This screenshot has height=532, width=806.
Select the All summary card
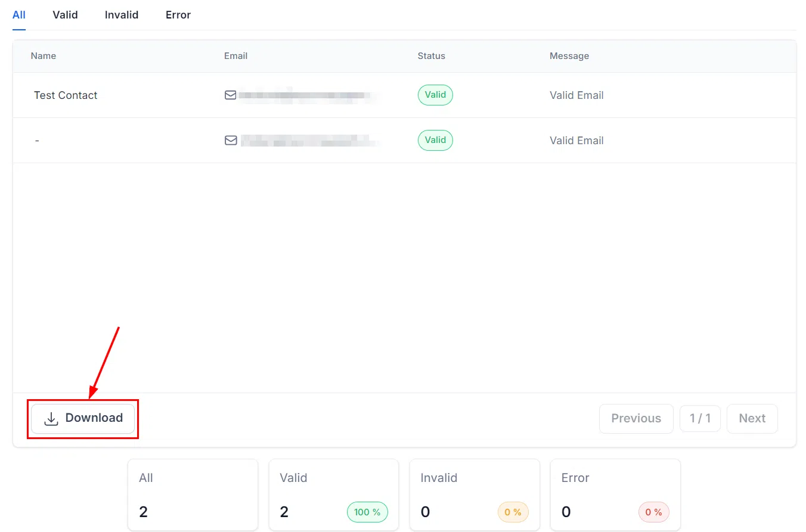pos(193,494)
